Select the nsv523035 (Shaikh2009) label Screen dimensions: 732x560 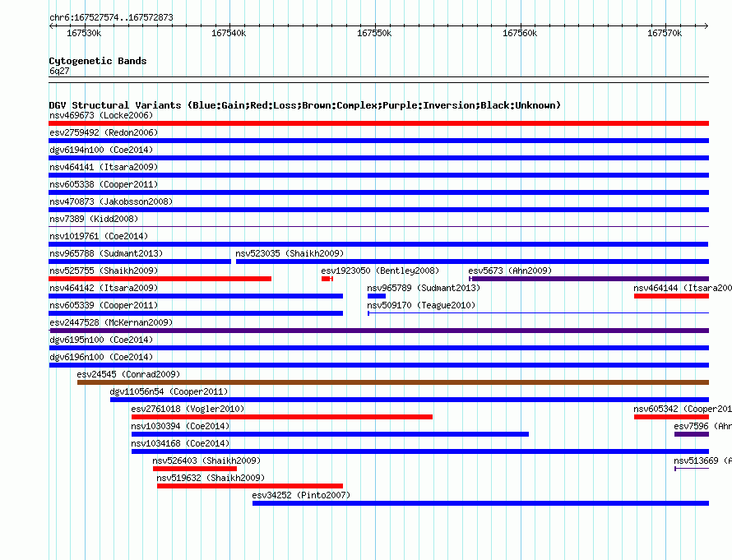(290, 253)
